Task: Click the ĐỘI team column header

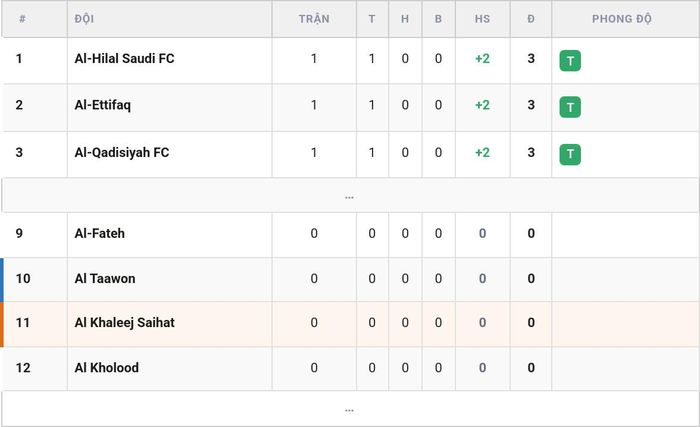Action: 84,19
